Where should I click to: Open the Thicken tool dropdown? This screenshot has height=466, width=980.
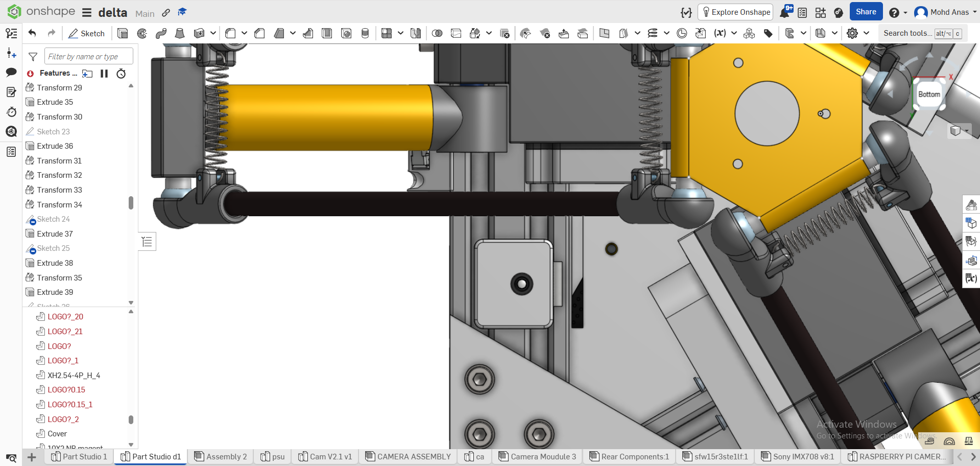[x=213, y=33]
